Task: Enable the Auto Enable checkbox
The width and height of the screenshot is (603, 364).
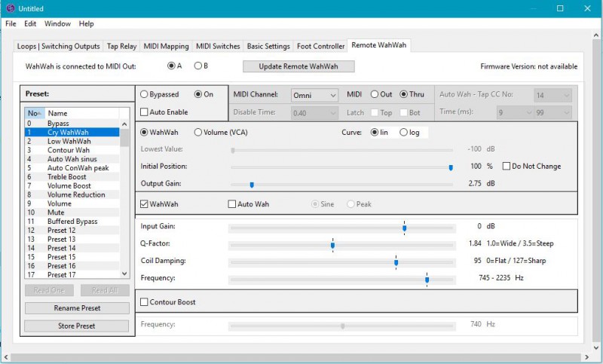Action: (145, 112)
